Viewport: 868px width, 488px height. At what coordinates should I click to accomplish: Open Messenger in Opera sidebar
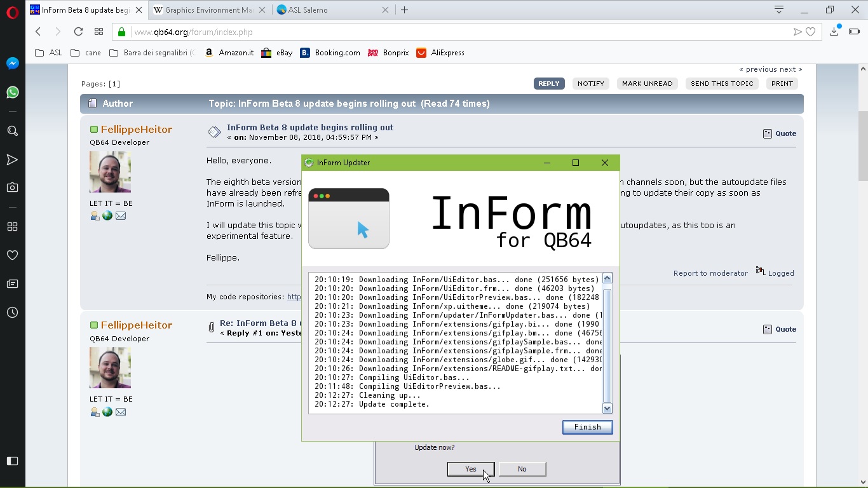coord(12,64)
